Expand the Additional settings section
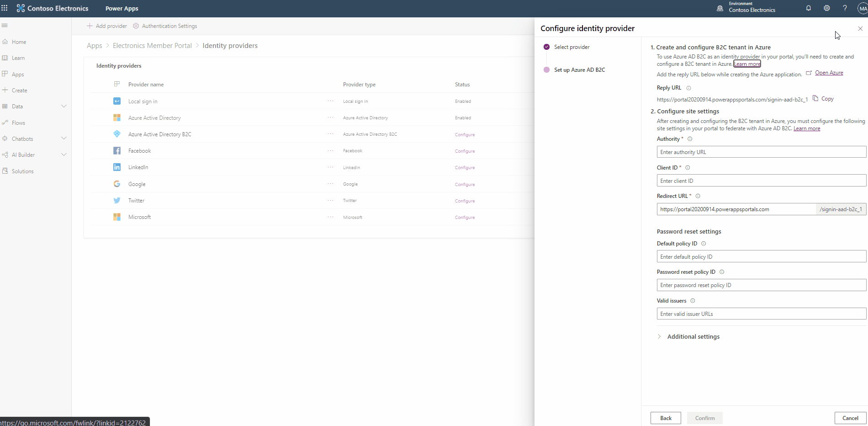 click(693, 337)
